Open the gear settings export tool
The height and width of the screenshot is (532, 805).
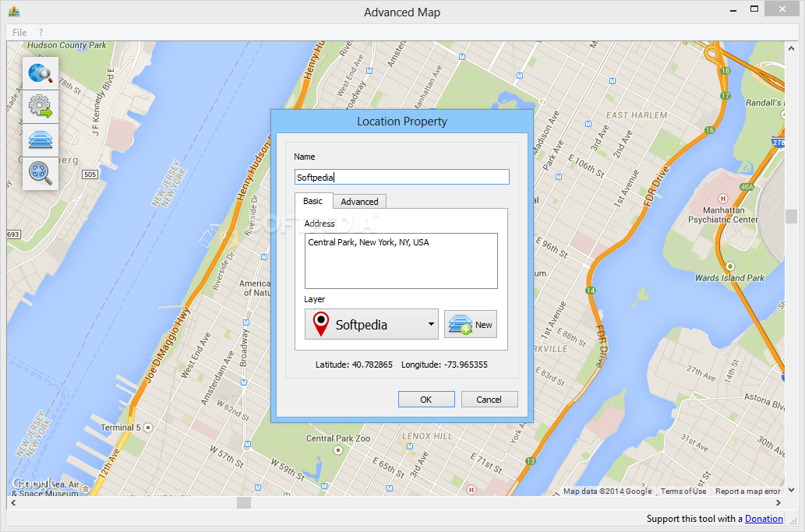click(41, 106)
